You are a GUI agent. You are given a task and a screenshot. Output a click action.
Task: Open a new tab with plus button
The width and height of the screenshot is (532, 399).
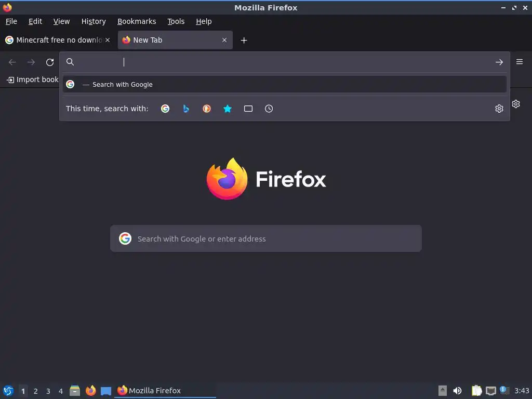244,41
